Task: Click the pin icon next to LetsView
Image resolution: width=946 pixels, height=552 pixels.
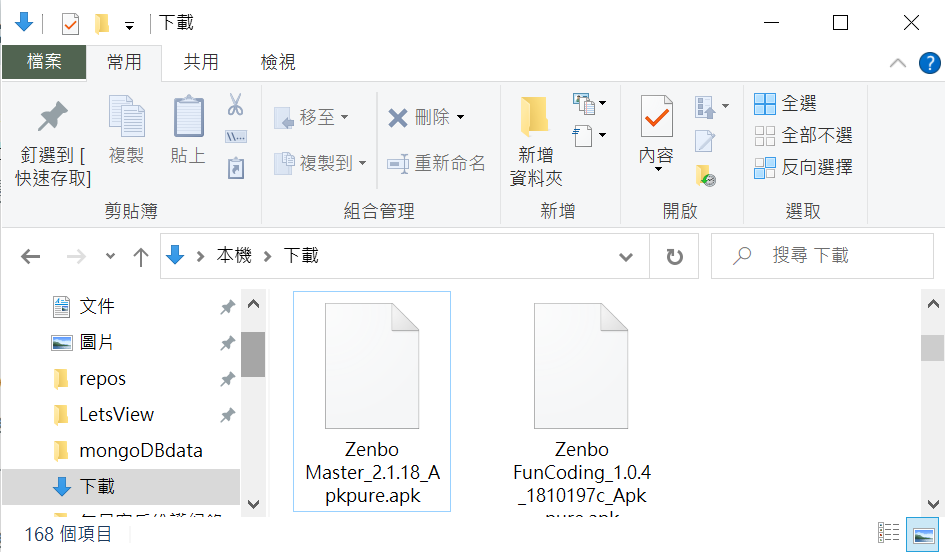Action: point(227,415)
